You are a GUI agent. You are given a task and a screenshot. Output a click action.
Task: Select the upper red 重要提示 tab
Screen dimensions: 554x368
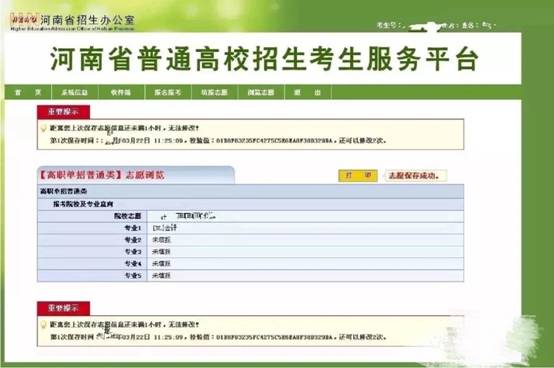[x=64, y=112]
